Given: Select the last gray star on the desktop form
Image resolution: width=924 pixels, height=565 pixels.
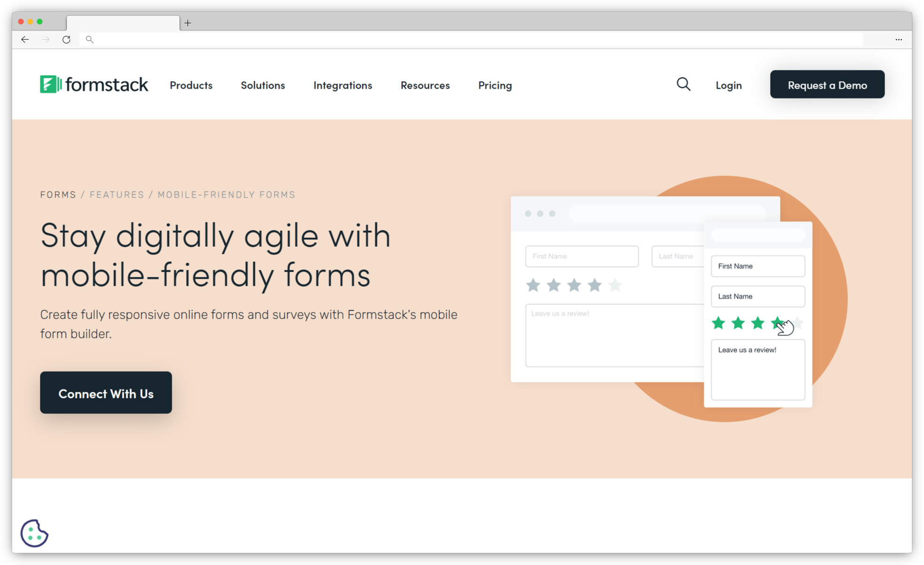Looking at the screenshot, I should (x=615, y=285).
